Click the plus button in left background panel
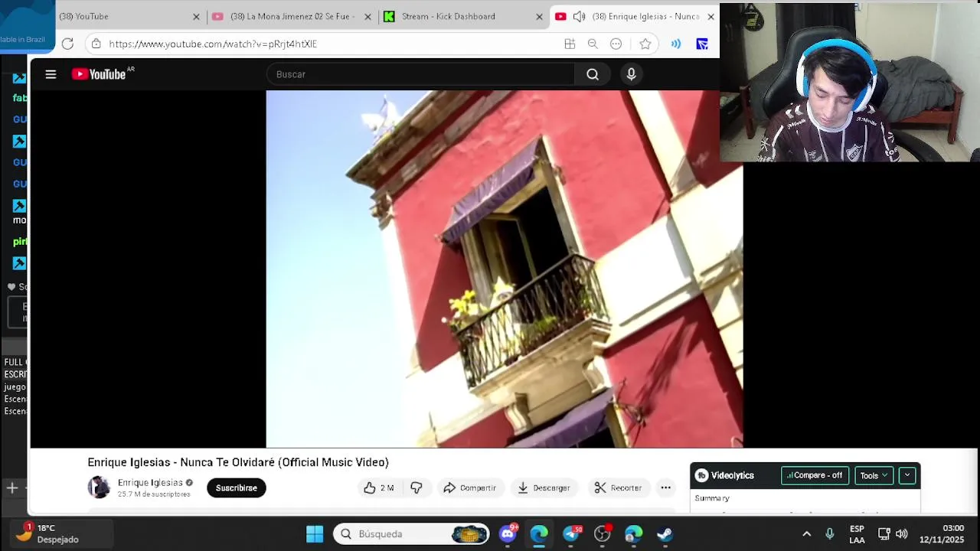The height and width of the screenshot is (551, 980). pyautogui.click(x=12, y=487)
